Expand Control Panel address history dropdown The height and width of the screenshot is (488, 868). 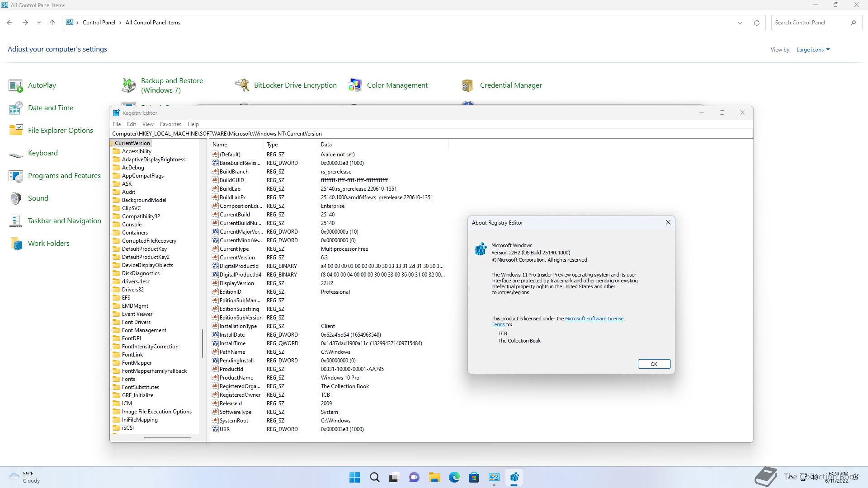740,23
